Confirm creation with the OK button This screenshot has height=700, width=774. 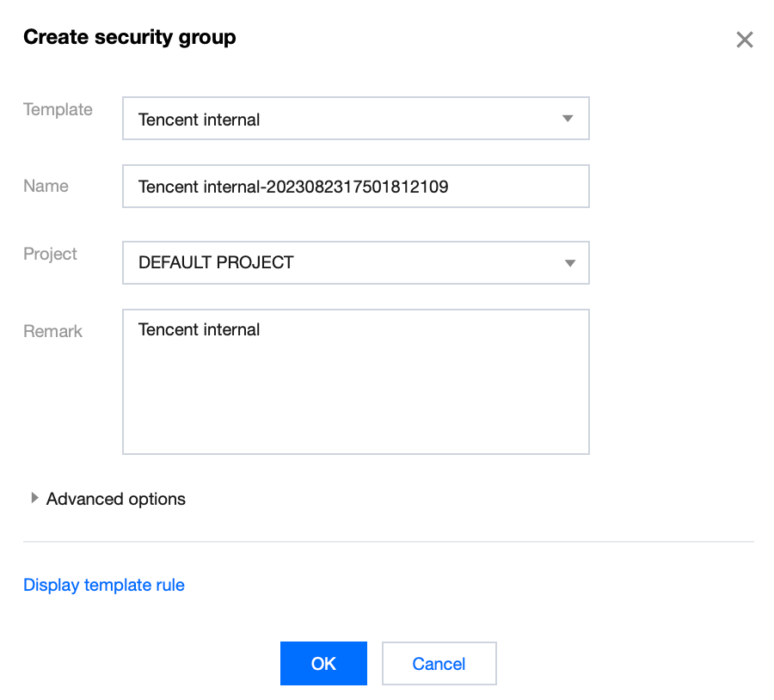point(323,663)
